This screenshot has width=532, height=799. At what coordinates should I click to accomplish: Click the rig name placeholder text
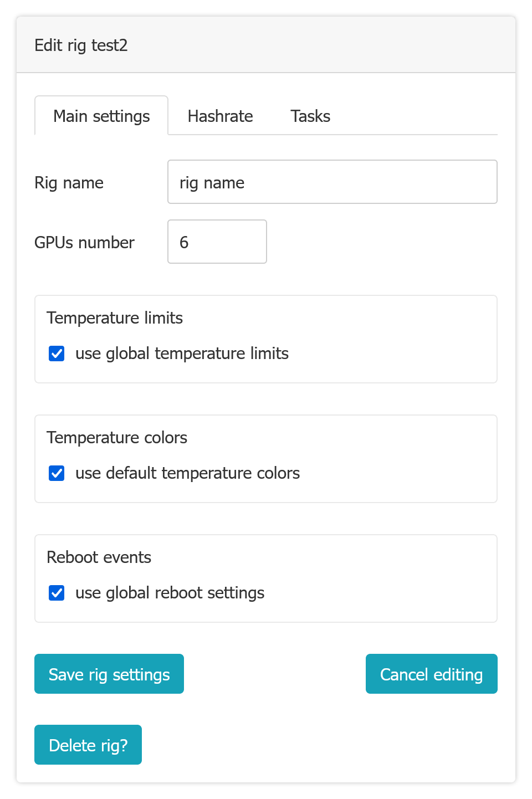pos(212,182)
